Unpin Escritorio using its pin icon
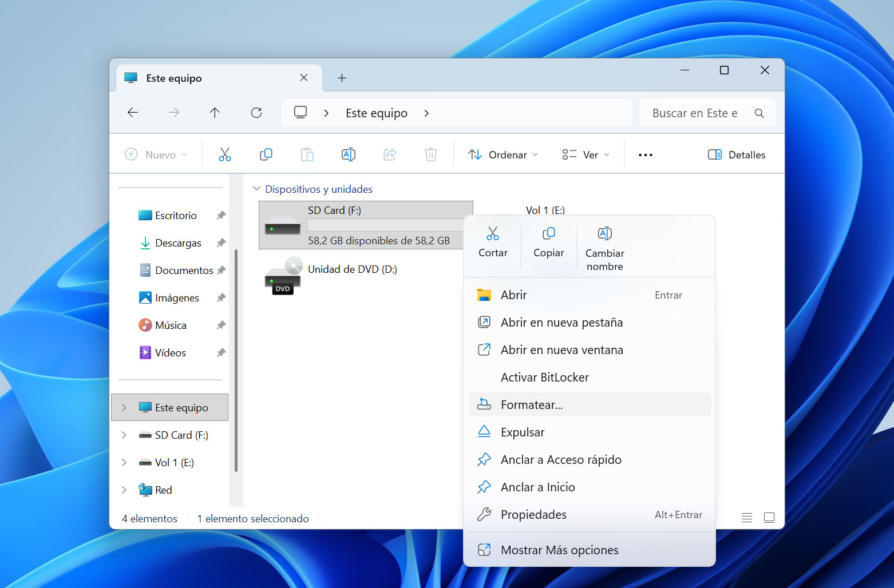894x588 pixels. pos(221,216)
